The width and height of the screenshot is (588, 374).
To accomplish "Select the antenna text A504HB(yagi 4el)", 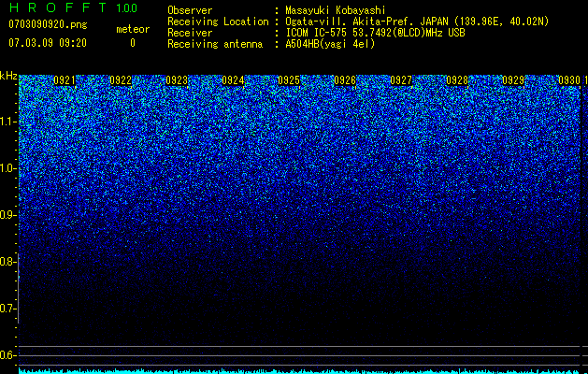I will point(330,44).
